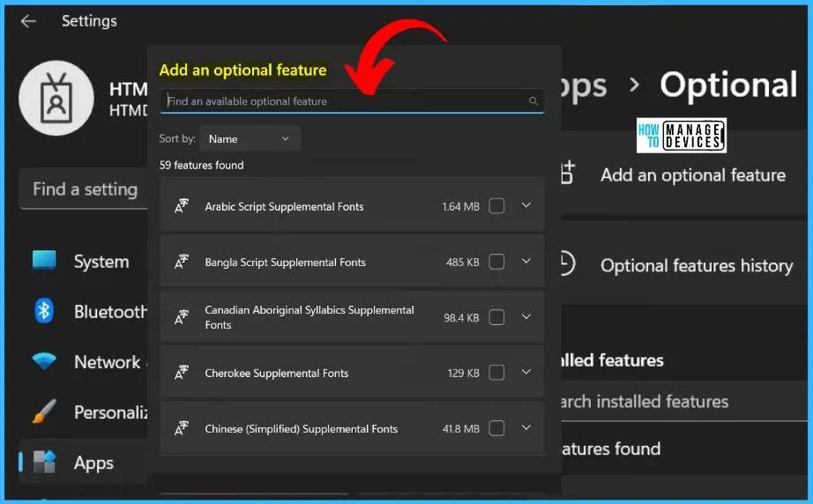813x504 pixels.
Task: Select the Bangla Script Supplemental Fonts label
Action: (285, 262)
